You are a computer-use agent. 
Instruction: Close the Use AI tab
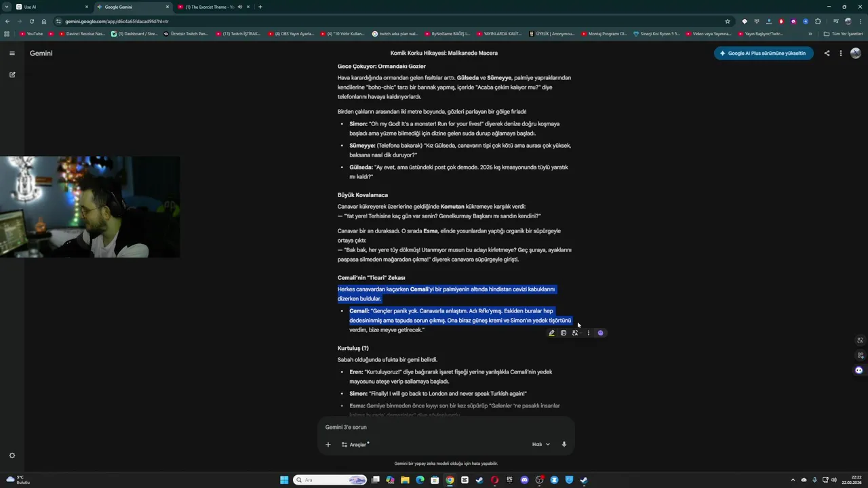[86, 7]
